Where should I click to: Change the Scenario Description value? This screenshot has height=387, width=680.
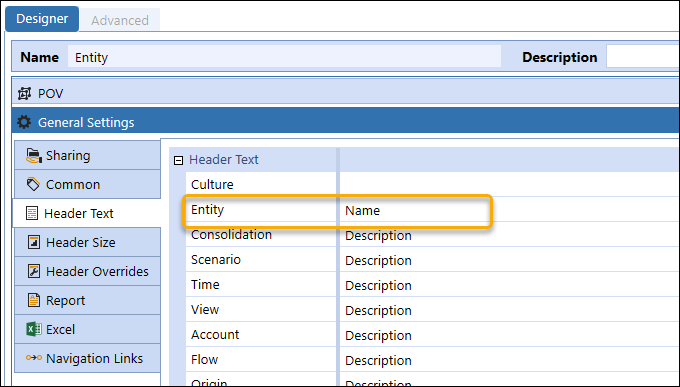coord(509,260)
